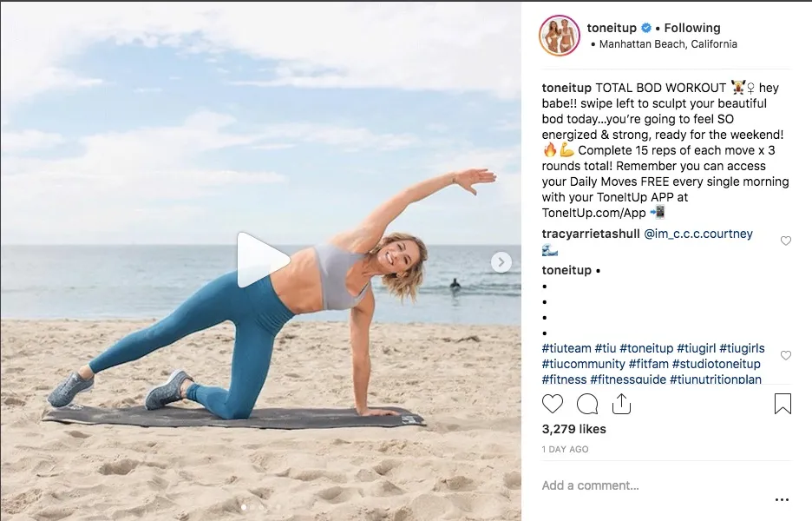The image size is (812, 521).
Task: Toggle the Following status for toneitup
Action: (692, 27)
